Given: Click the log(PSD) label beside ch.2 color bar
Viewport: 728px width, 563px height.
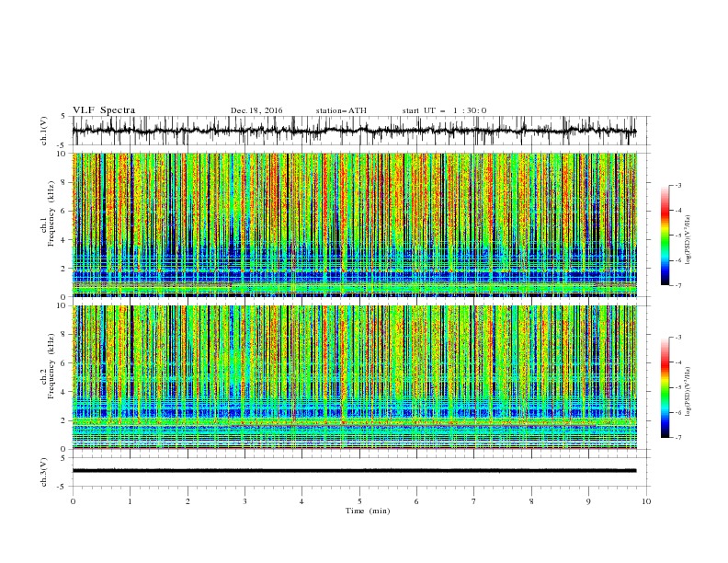Looking at the screenshot, I should point(688,392).
